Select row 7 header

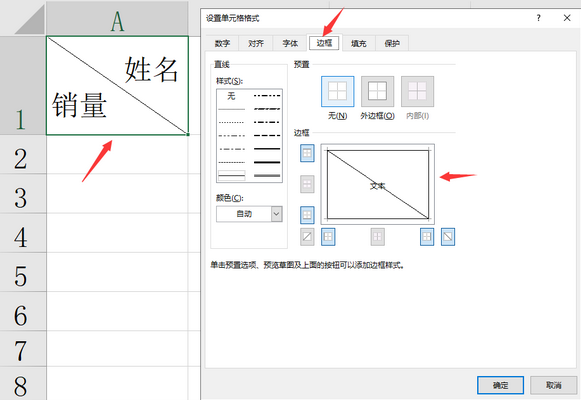click(x=23, y=349)
